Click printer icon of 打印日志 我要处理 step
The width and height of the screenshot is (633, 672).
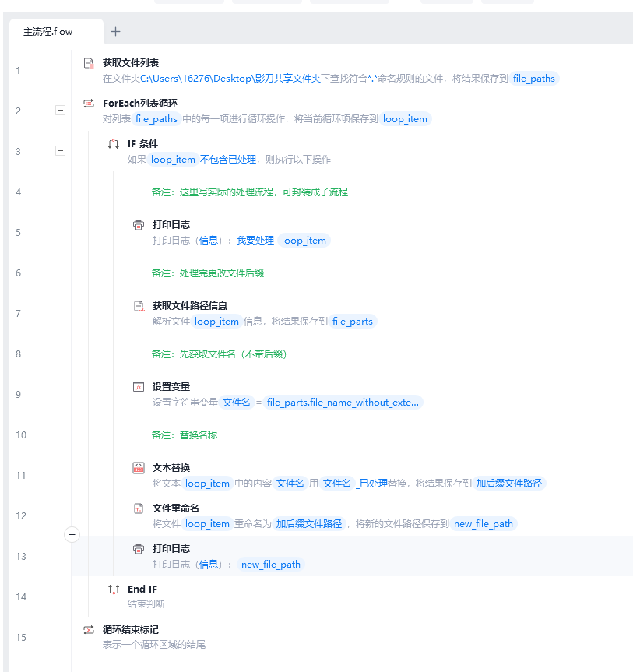pos(139,225)
